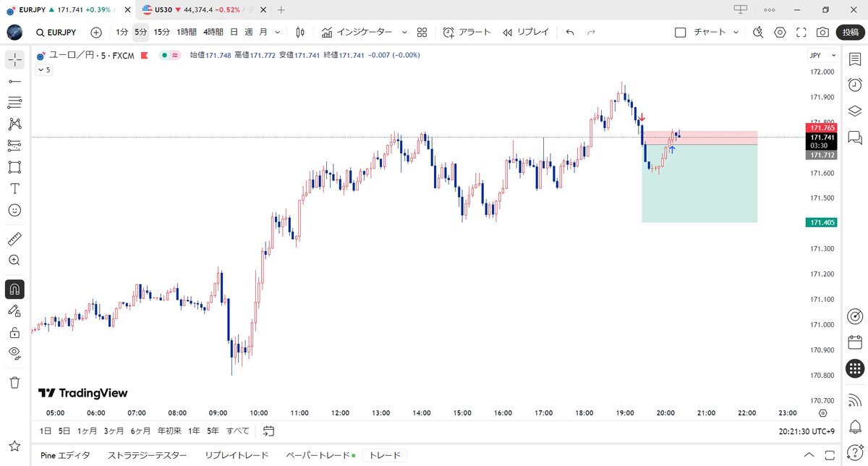
Task: Open chart settings hexagon in top toolbar
Action: pyautogui.click(x=780, y=33)
